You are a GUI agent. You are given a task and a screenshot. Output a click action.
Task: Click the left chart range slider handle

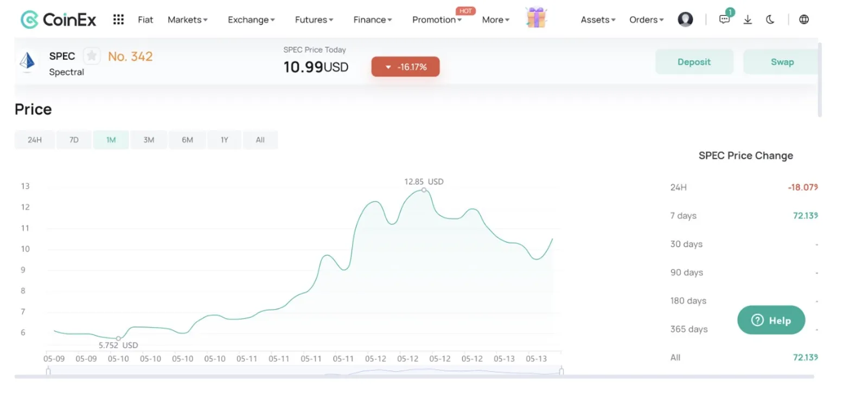pyautogui.click(x=48, y=371)
